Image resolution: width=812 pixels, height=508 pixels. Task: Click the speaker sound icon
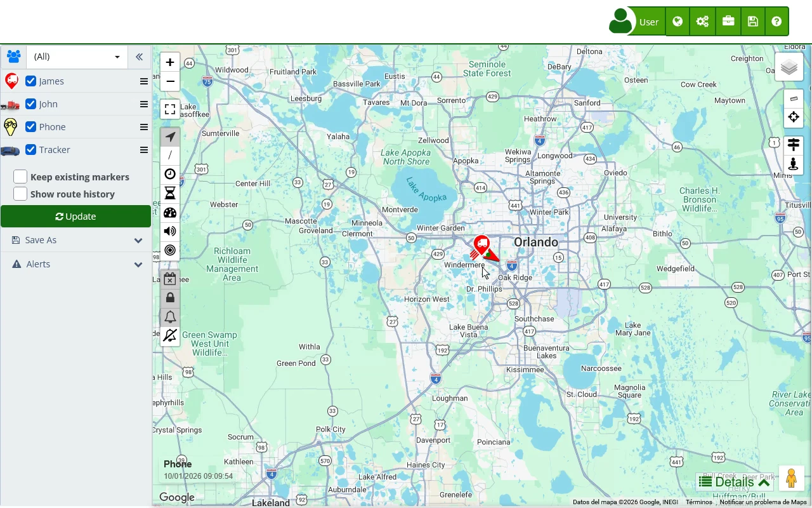click(x=170, y=231)
